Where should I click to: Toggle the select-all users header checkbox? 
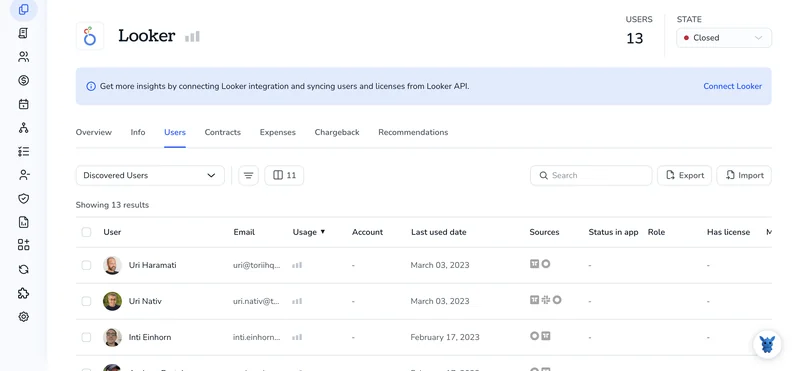tap(86, 232)
